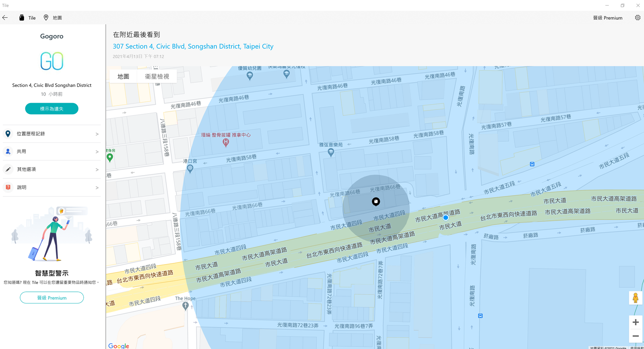Viewport: 644px width, 349px height.
Task: Expand the 共用 sharing option
Action: (x=52, y=152)
